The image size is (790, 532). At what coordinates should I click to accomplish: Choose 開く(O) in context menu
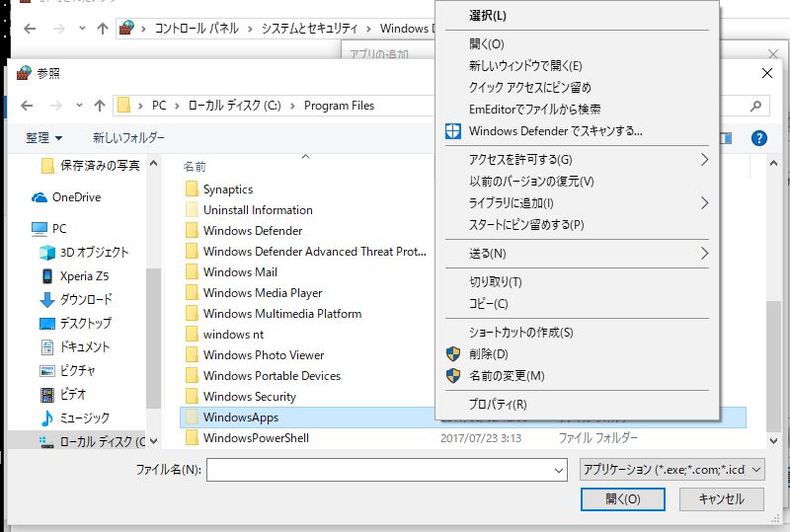(x=577, y=43)
